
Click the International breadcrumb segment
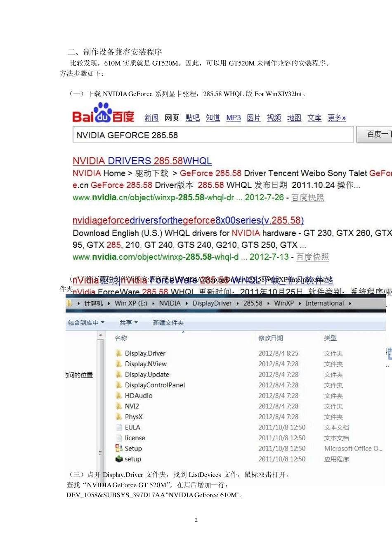point(325,303)
